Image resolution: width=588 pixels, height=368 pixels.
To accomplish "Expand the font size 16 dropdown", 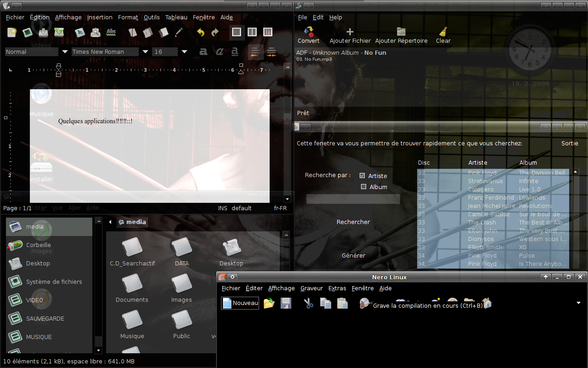I will click(184, 52).
